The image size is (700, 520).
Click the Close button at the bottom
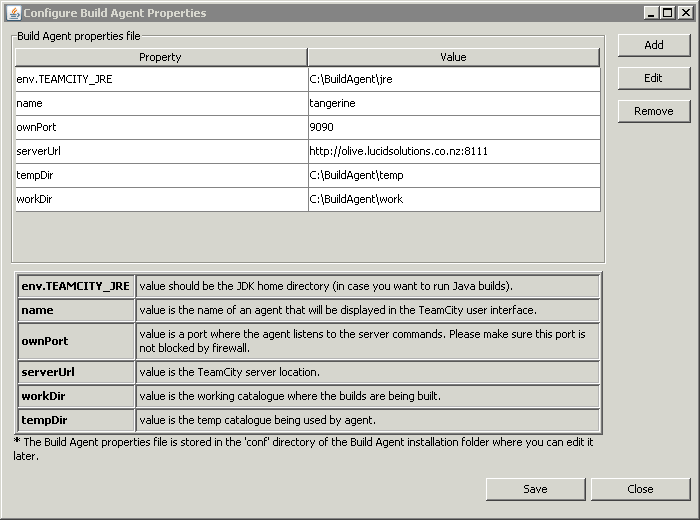point(641,489)
